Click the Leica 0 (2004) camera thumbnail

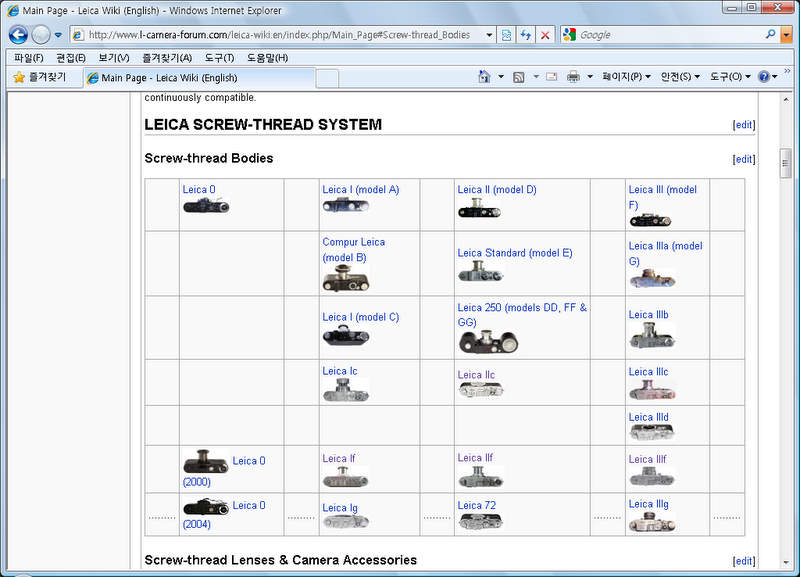(206, 507)
